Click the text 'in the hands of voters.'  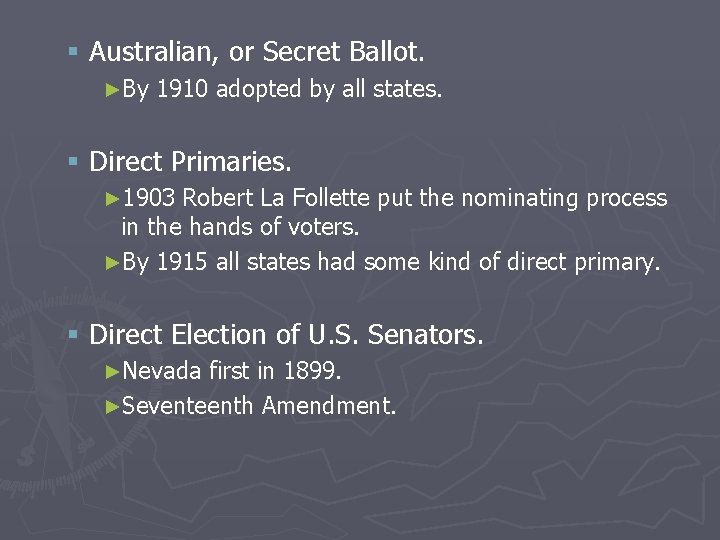(240, 227)
